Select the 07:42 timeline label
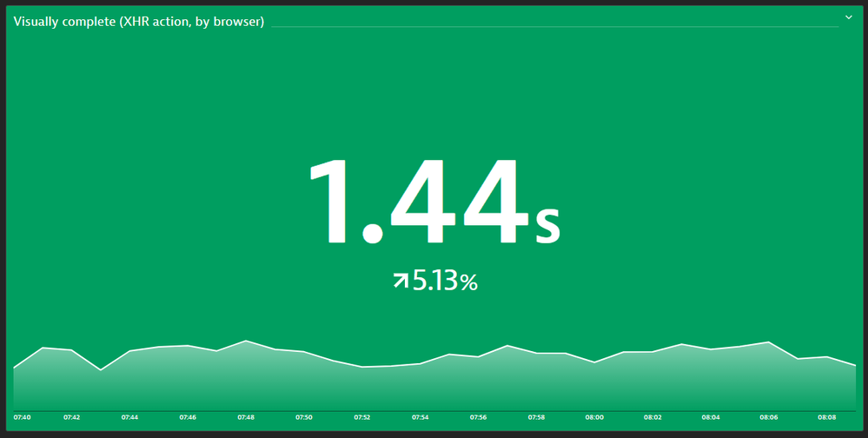This screenshot has width=868, height=438. [71, 417]
